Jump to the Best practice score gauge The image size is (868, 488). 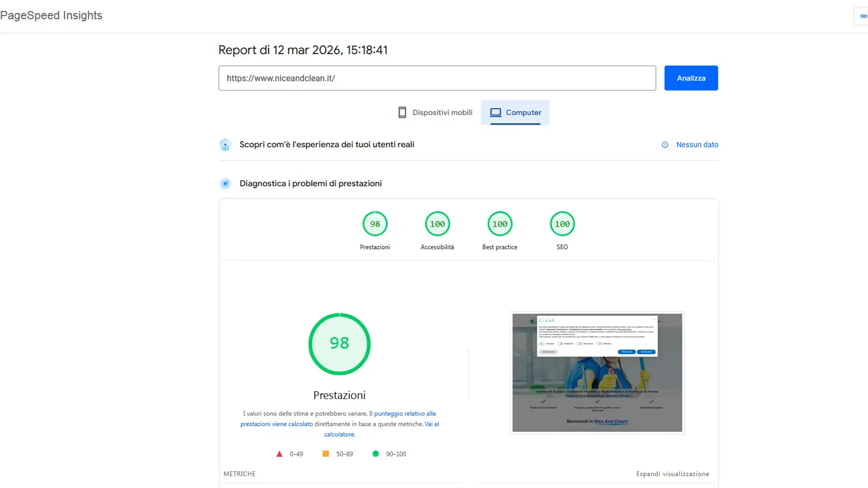tap(500, 224)
